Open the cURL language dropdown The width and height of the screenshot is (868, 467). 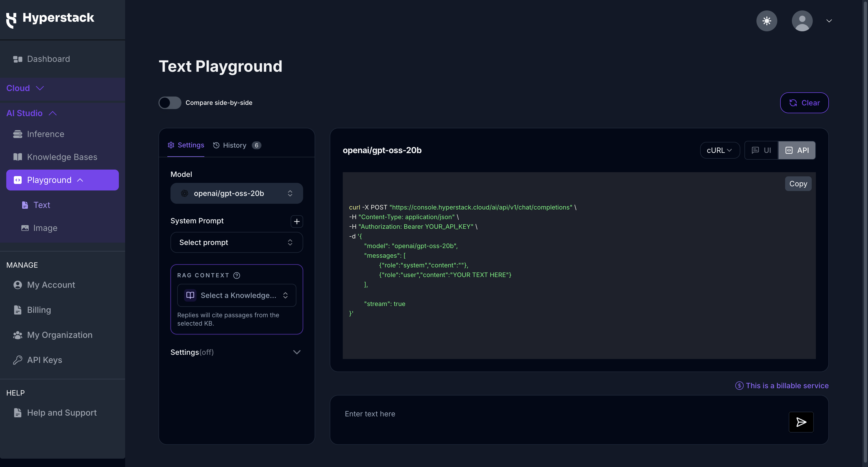click(720, 150)
